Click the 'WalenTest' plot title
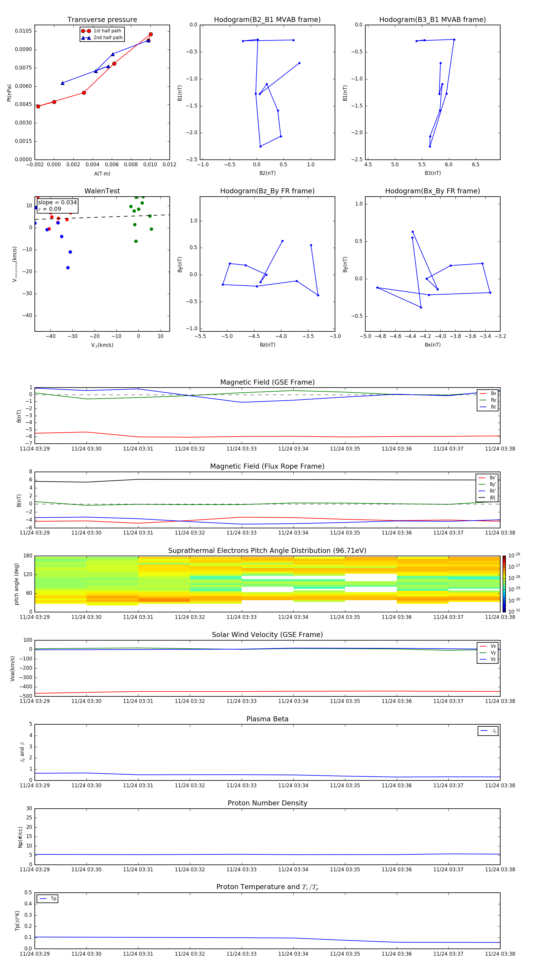This screenshot has width=535, height=980. click(102, 191)
